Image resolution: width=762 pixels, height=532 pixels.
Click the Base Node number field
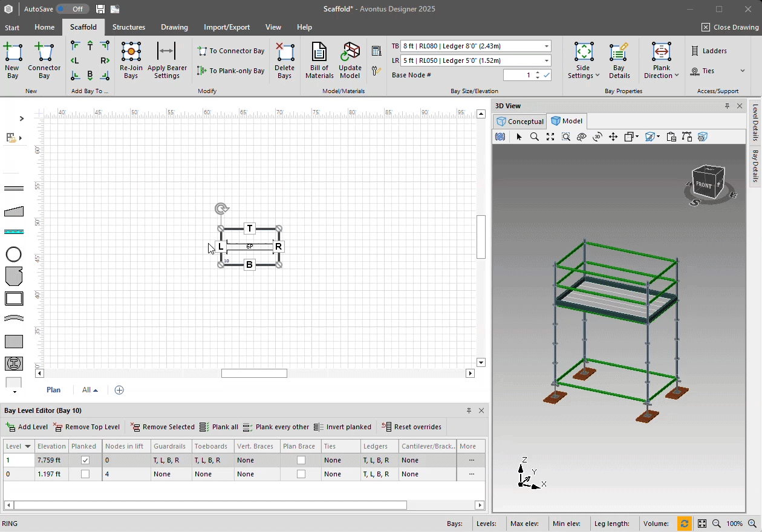(x=518, y=75)
